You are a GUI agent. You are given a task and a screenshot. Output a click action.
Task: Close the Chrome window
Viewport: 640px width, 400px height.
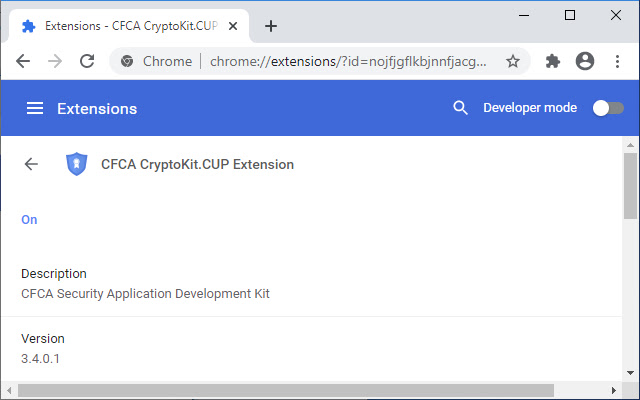(616, 16)
